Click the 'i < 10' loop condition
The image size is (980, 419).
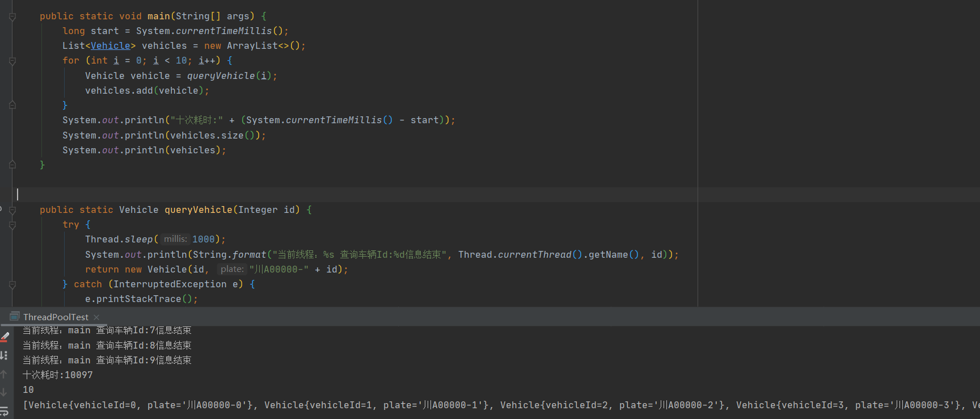pos(170,61)
